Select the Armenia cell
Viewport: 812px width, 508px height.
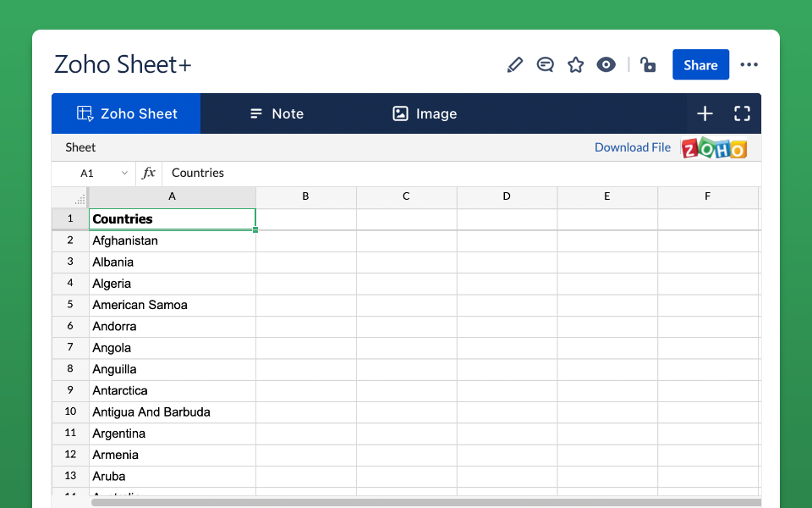point(173,456)
